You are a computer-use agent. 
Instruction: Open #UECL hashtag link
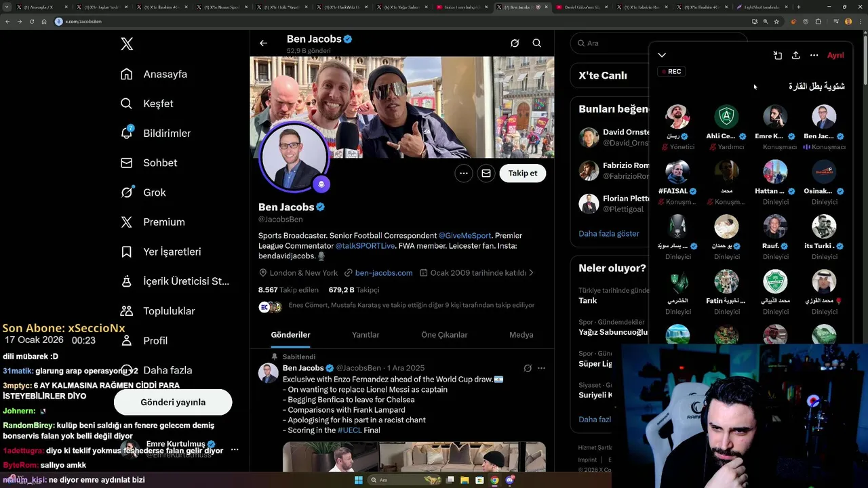pos(349,430)
